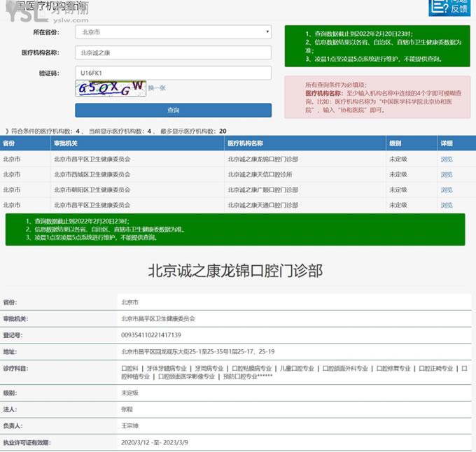Viewport: 476px width, 452px height.
Task: Click the 诊疗科目 value starting with 口腔科
Action: tap(294, 372)
